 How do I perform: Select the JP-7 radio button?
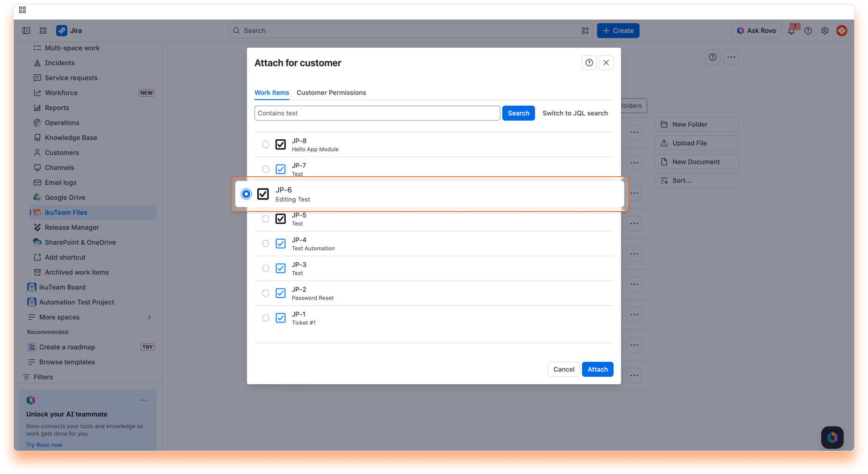click(266, 169)
